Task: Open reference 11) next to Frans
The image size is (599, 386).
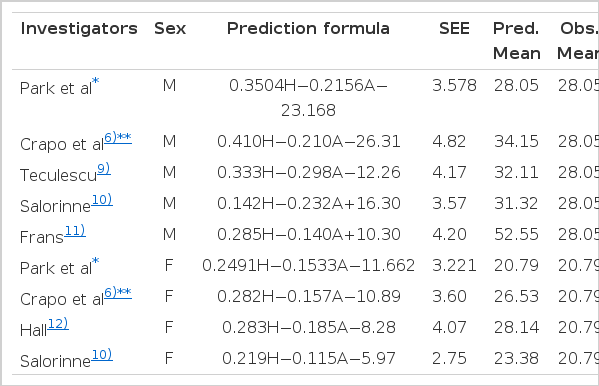Action: point(75,230)
